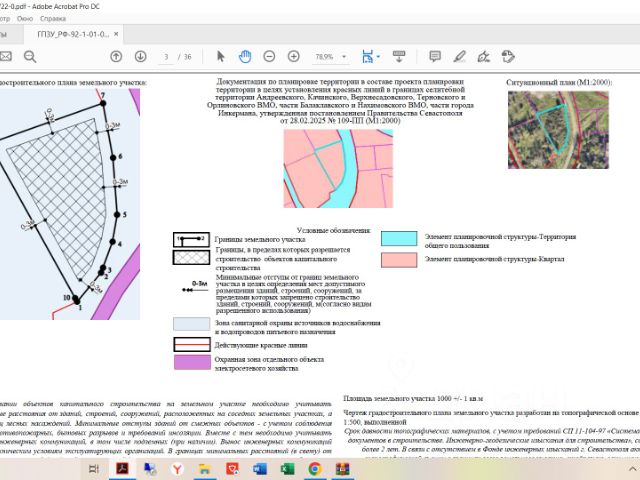Open the Справка menu

click(54, 18)
